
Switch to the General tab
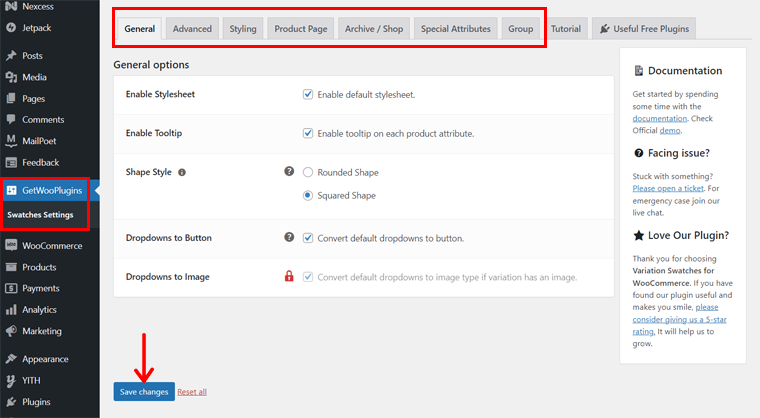point(140,29)
